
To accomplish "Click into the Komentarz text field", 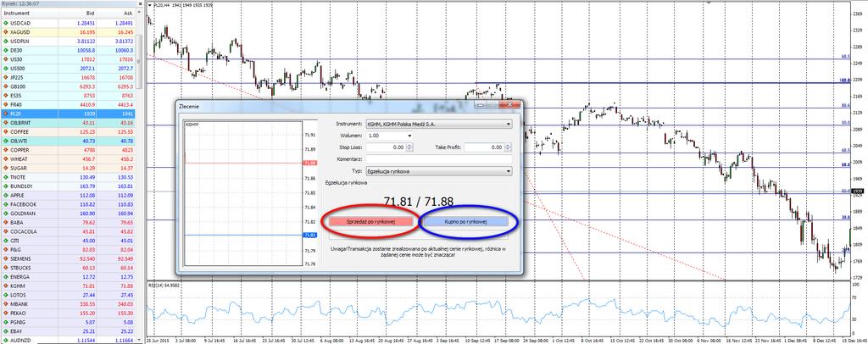I will point(438,158).
